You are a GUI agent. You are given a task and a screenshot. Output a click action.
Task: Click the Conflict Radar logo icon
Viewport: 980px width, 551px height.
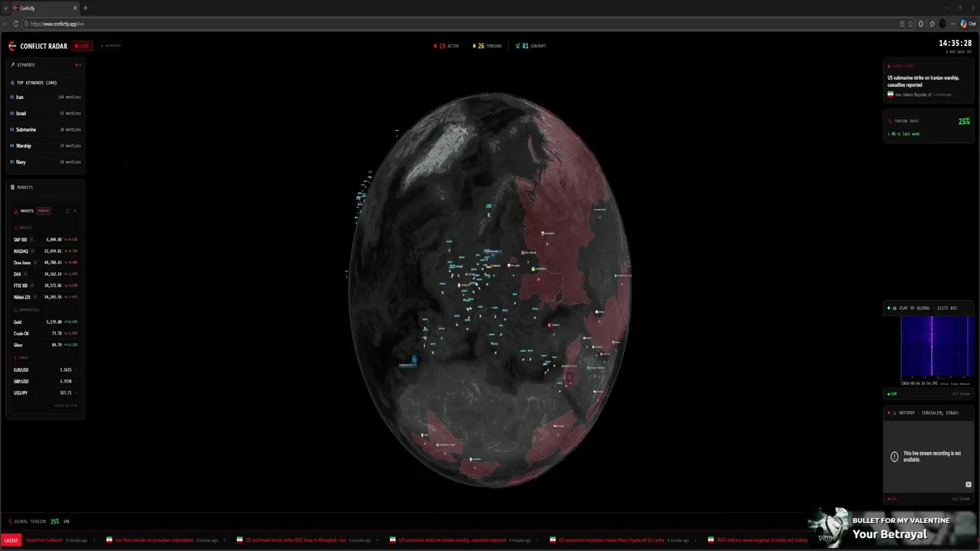click(x=12, y=46)
